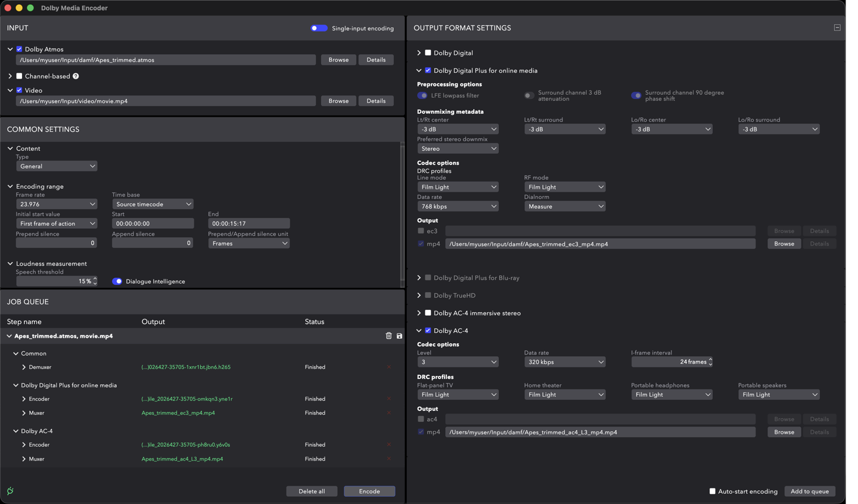858x504 pixels.
Task: Uncheck Dolby Digital Plus for online media
Action: pos(428,70)
